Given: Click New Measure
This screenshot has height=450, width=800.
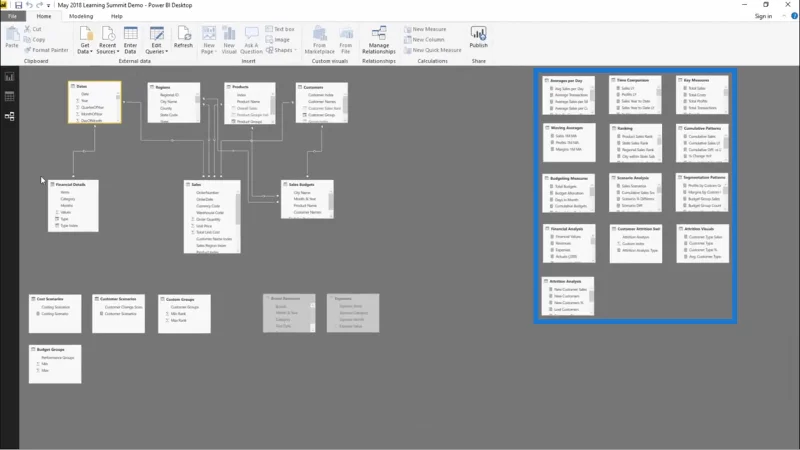Looking at the screenshot, I should [x=425, y=29].
